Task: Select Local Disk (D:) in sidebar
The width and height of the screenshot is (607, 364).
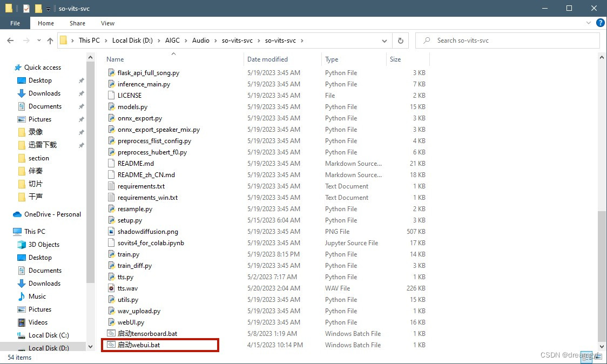Action: 49,348
